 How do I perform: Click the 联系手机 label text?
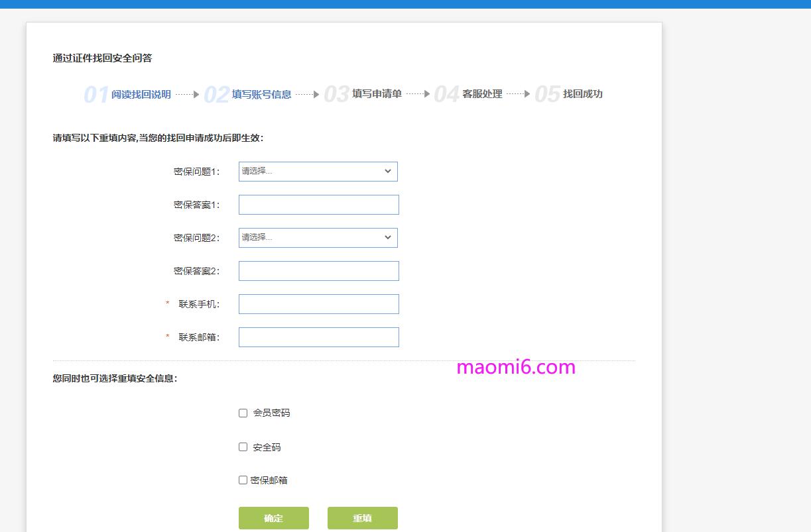point(199,304)
